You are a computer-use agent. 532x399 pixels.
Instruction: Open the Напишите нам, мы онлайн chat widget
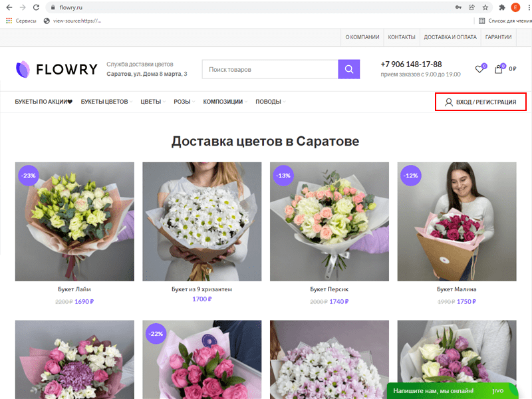452,391
